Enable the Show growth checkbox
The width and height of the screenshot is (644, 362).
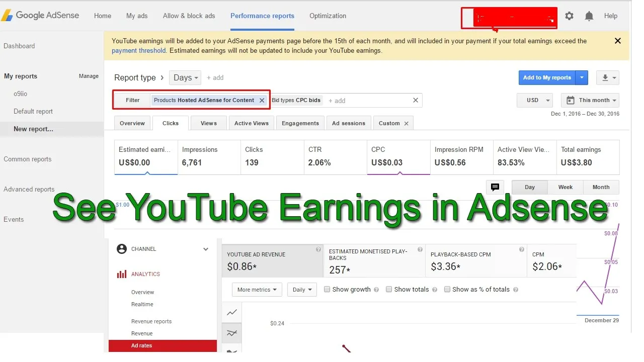327,289
